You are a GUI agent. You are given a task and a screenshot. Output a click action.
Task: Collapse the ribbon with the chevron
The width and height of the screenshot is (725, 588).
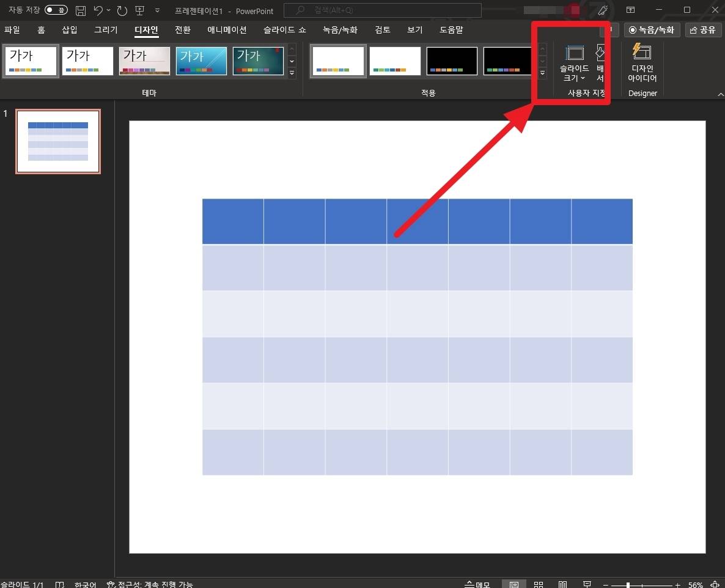click(x=720, y=94)
